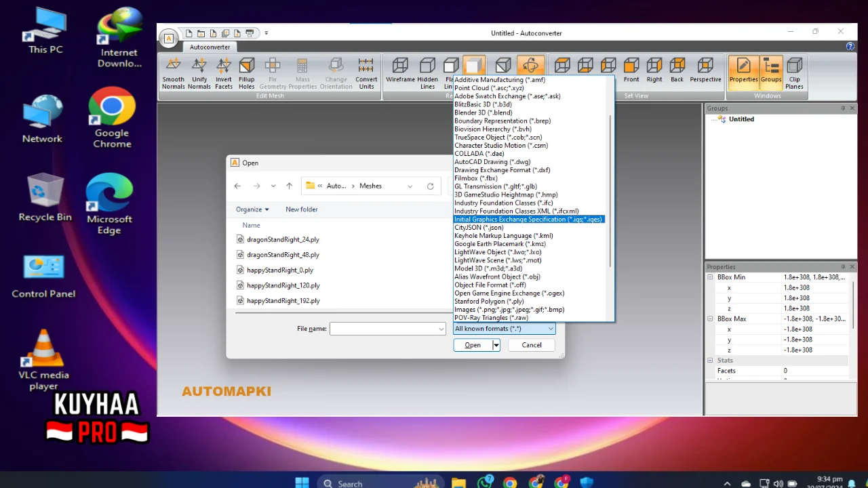Open VLC media player desktop shortcut
The image size is (868, 488).
click(x=43, y=360)
